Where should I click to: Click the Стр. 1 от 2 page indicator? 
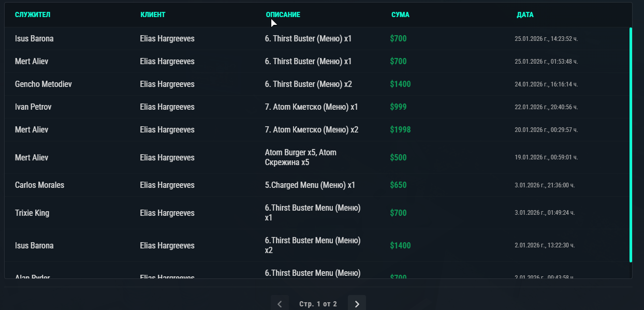point(318,304)
